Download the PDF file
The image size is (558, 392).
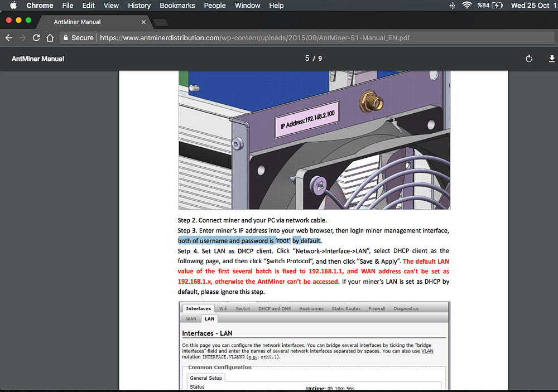pyautogui.click(x=552, y=59)
